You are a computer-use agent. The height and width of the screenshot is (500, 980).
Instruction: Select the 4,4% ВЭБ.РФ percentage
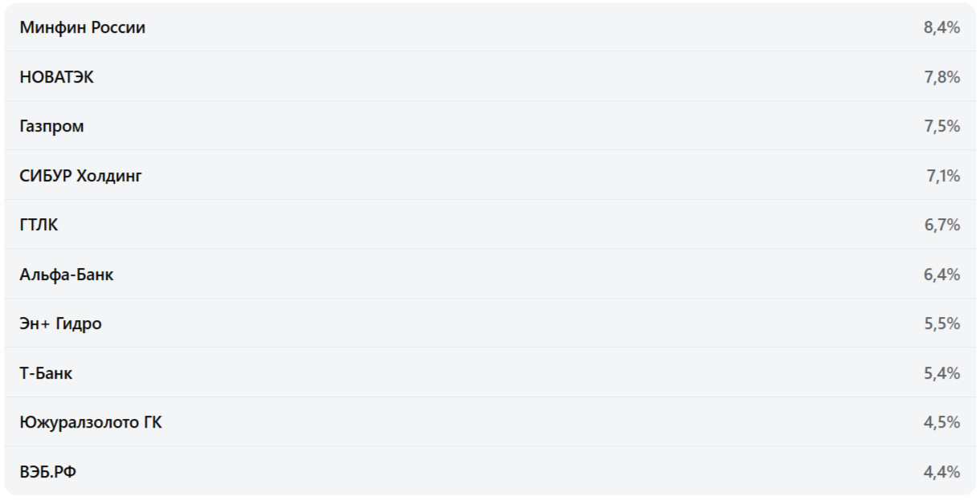941,472
